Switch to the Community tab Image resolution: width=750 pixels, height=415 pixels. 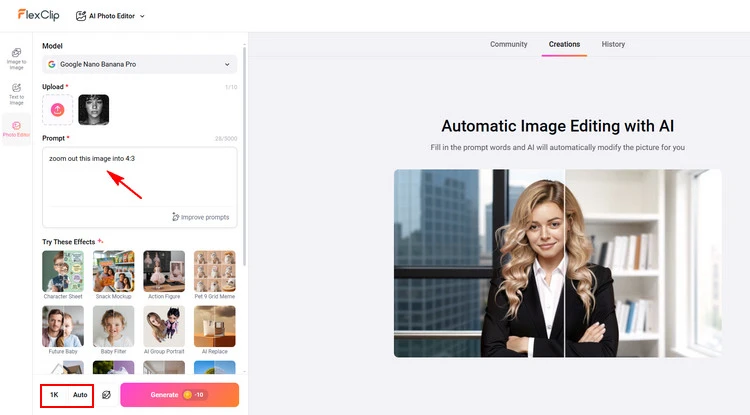[508, 44]
